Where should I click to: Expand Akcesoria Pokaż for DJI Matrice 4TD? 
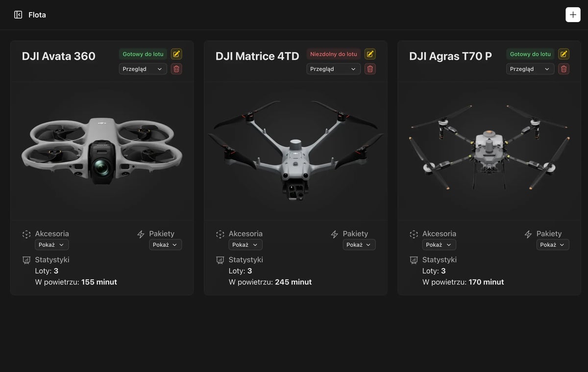click(x=245, y=245)
